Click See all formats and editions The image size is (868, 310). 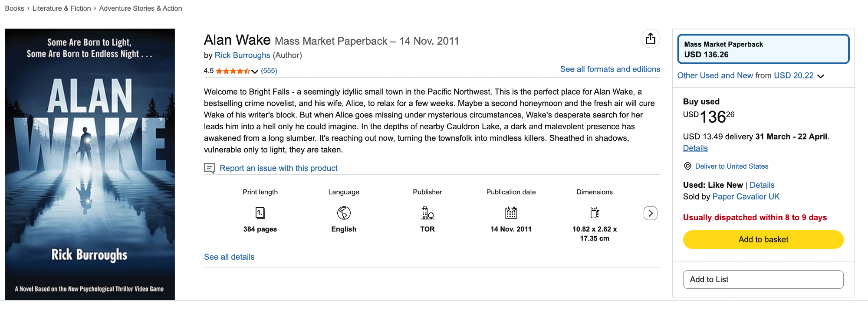[610, 69]
